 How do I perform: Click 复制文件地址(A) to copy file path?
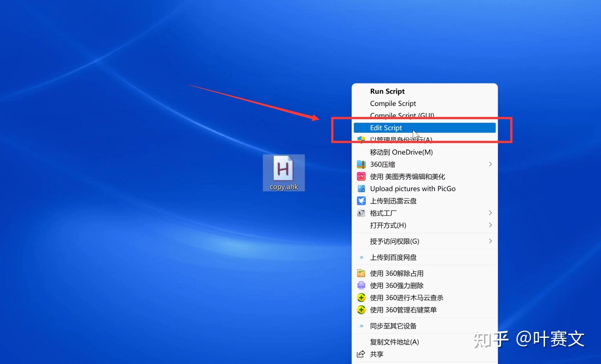[394, 342]
